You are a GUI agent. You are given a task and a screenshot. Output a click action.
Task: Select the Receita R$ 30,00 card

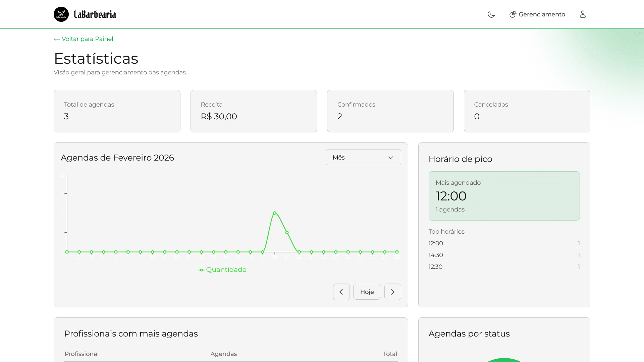[254, 111]
